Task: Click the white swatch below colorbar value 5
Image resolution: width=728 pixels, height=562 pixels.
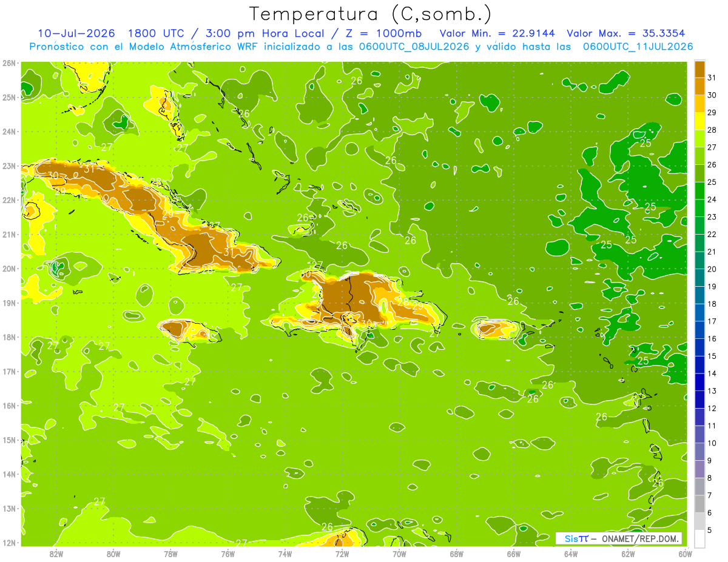Action: pyautogui.click(x=699, y=538)
